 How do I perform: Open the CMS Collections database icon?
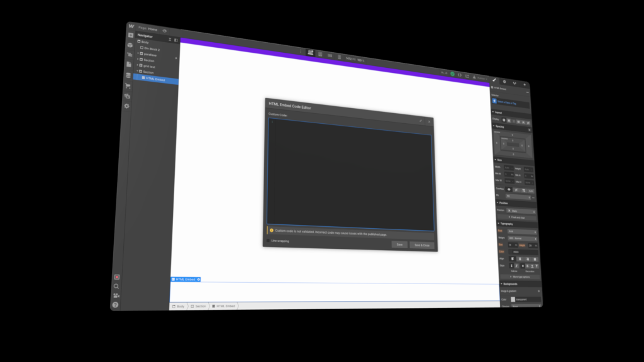click(x=128, y=75)
